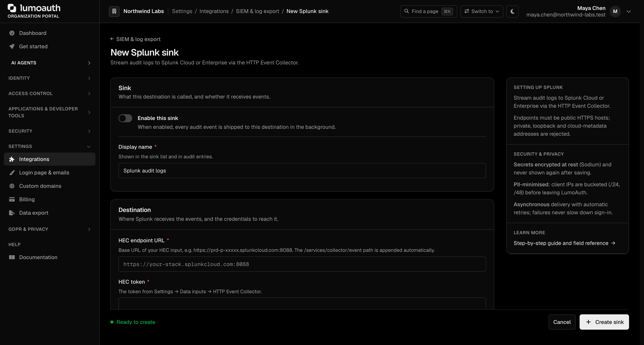Expand the Identity section
This screenshot has width=644, height=345.
(49, 78)
